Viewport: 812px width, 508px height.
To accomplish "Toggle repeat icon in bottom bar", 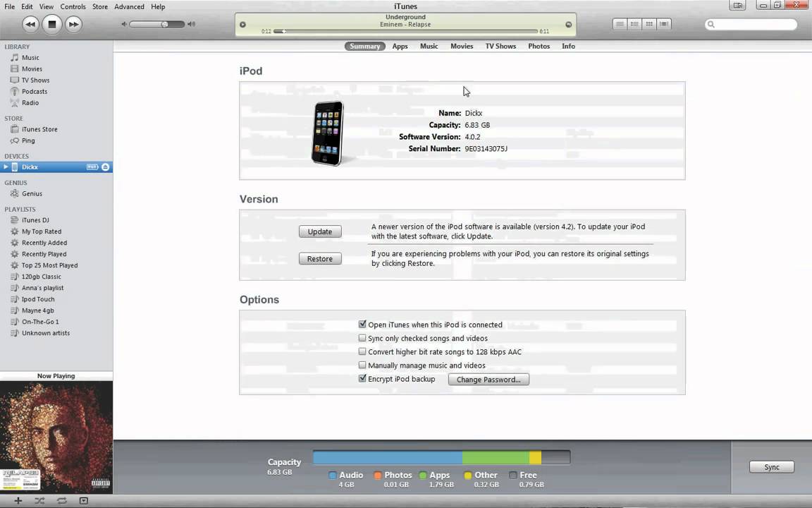I will point(61,501).
